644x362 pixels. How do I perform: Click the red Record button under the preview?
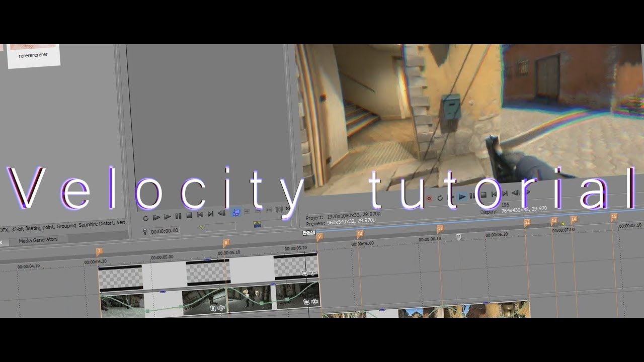[x=429, y=199]
